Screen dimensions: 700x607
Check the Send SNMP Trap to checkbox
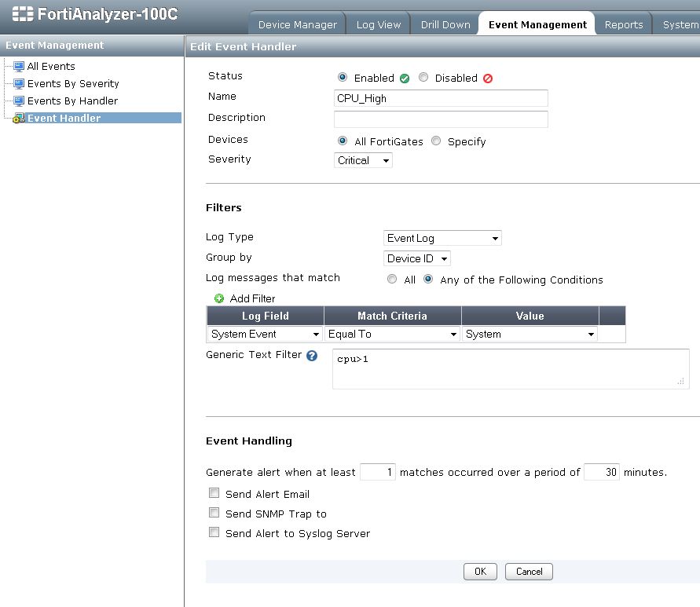(214, 513)
